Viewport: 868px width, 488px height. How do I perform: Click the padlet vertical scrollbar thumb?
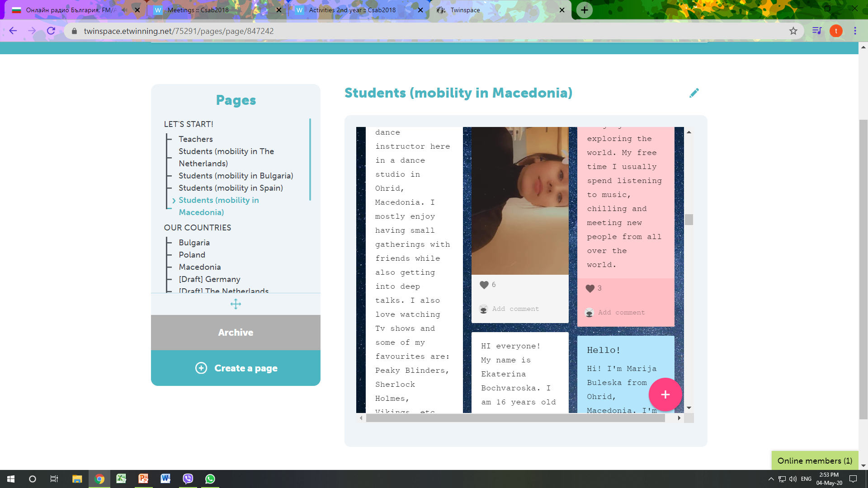[x=689, y=220]
